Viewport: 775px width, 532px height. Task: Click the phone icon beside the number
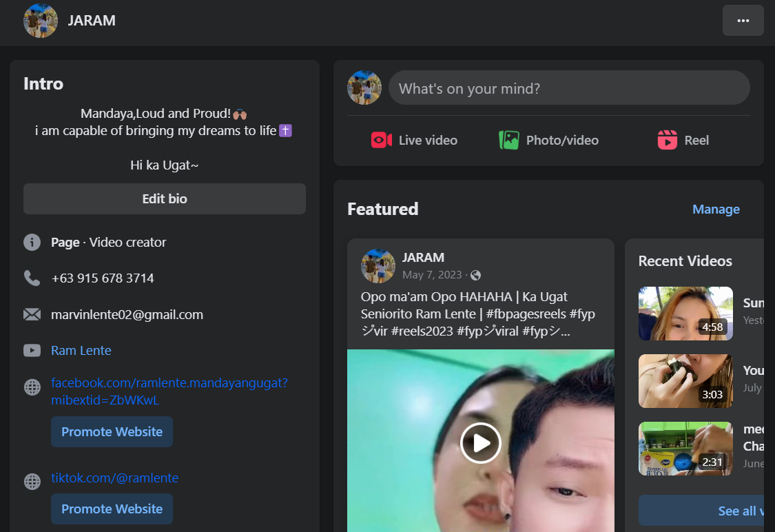click(32, 278)
